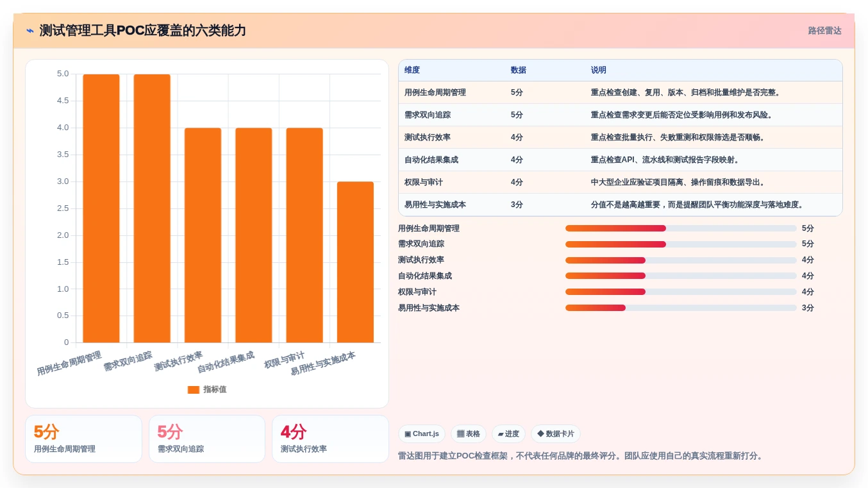Click the 说明 column header

[x=598, y=70]
